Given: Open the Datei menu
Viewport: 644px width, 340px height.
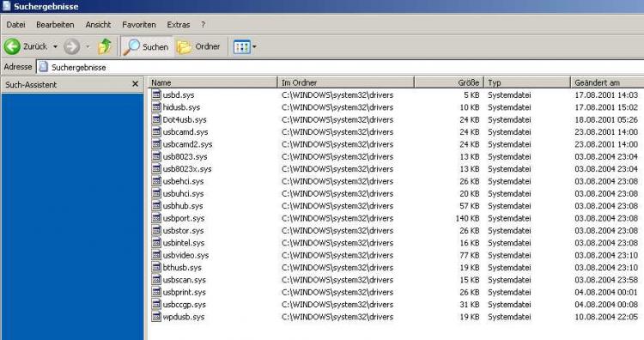Looking at the screenshot, I should click(x=15, y=25).
